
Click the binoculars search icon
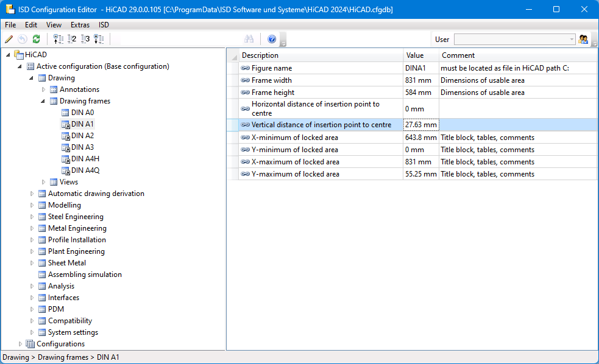[x=249, y=39]
